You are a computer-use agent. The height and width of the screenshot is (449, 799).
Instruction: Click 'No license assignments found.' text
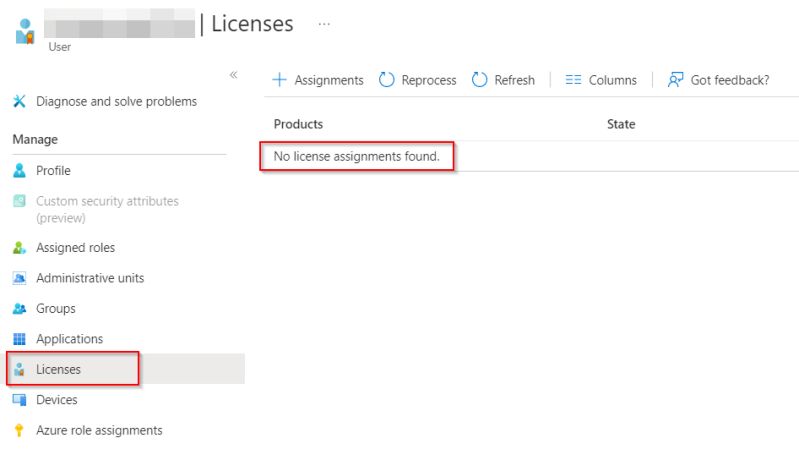coord(356,156)
